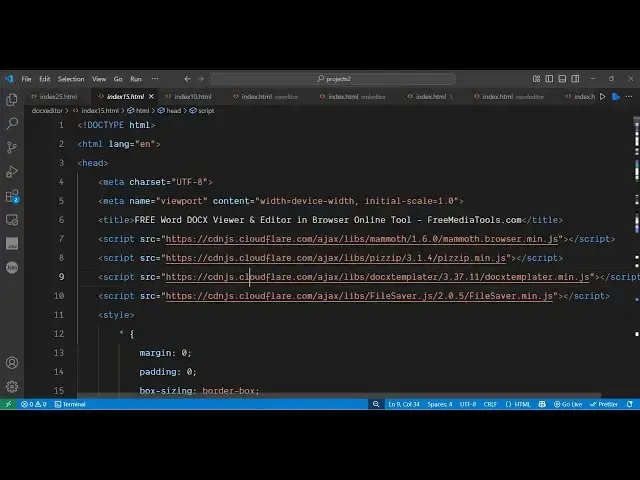Open the Manage gear icon

point(12,386)
